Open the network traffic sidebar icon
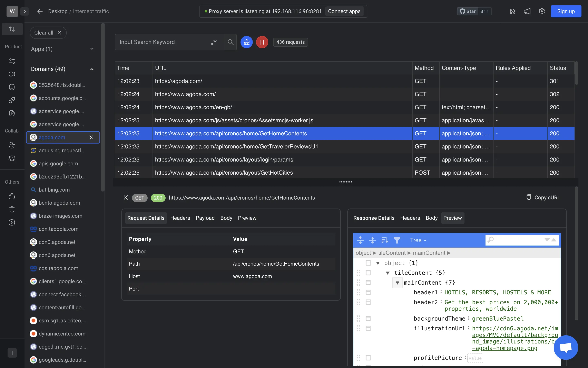This screenshot has width=588, height=368. tap(12, 29)
